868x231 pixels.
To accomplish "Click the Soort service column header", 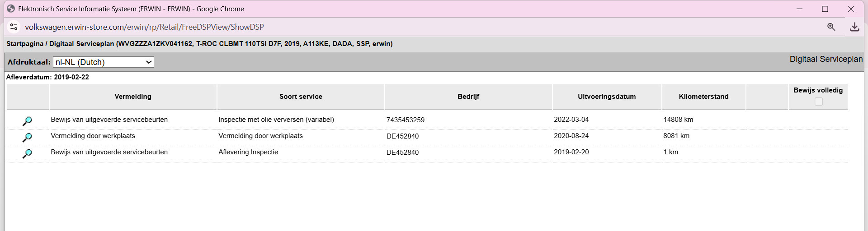I will (301, 97).
